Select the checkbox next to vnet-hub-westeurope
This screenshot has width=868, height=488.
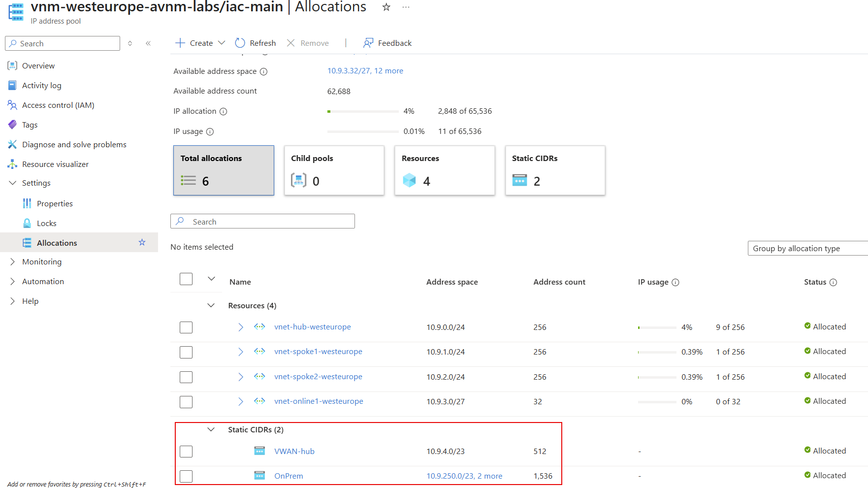(186, 327)
